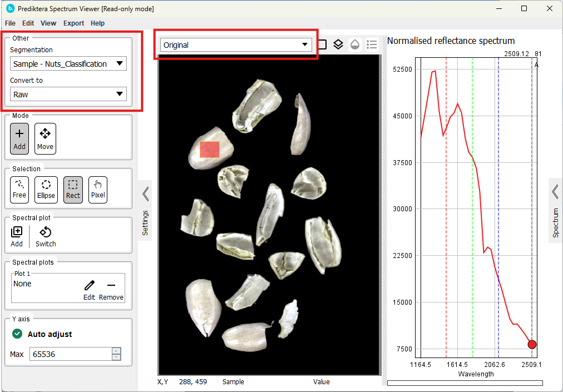Remove Plot 1 from spectral plots
This screenshot has height=392, width=563.
coord(111,289)
